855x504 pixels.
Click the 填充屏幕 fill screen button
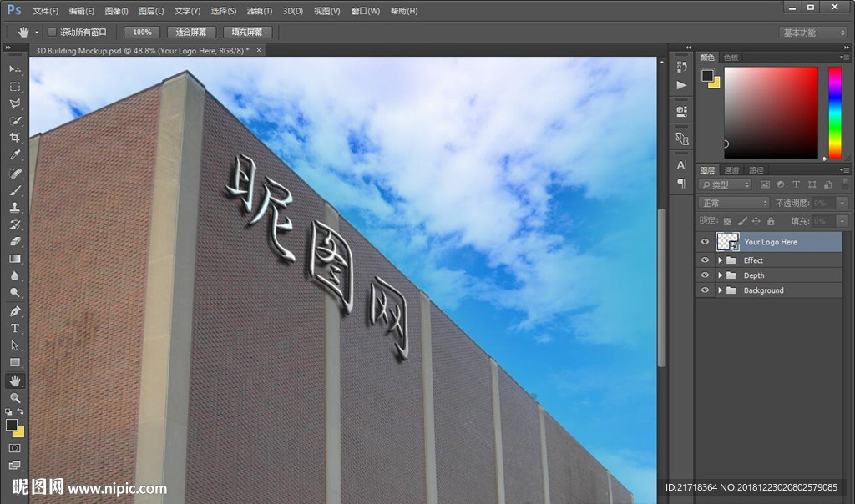pyautogui.click(x=247, y=33)
